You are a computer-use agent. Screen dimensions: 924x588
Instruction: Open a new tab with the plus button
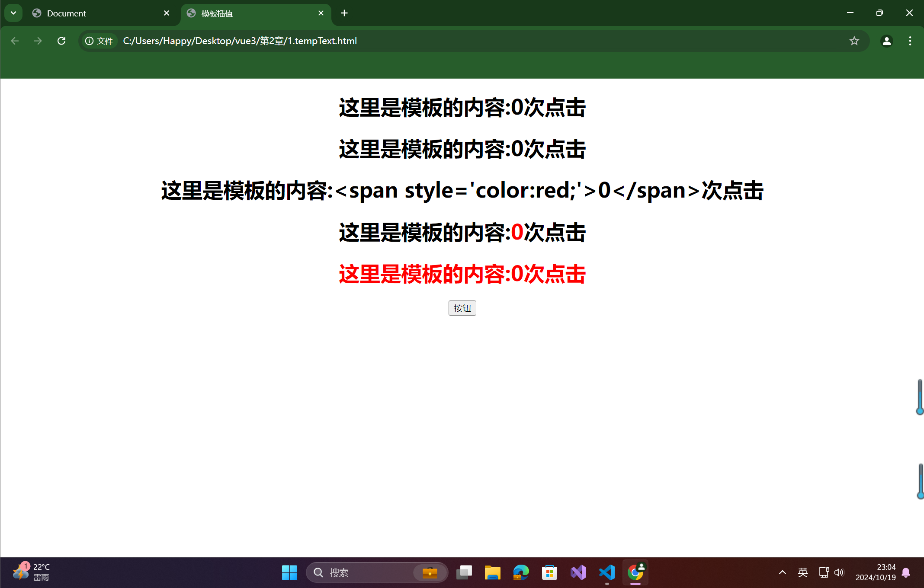pos(344,13)
